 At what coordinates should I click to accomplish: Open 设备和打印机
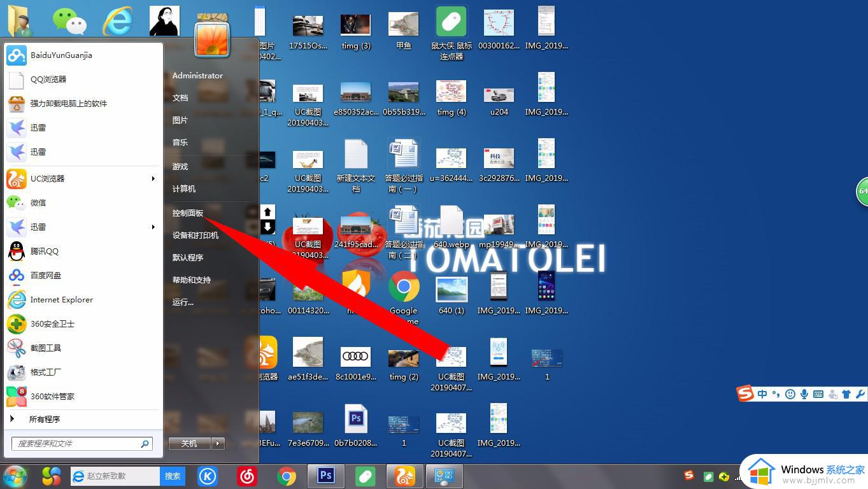click(x=196, y=236)
